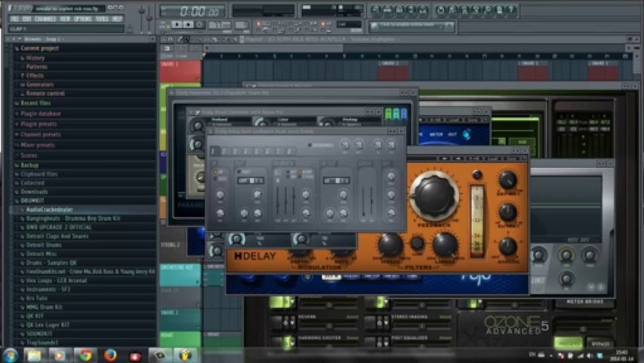Expand the Detroit Claps And Snares folder
Image resolution: width=644 pixels, height=363 pixels.
(x=57, y=236)
